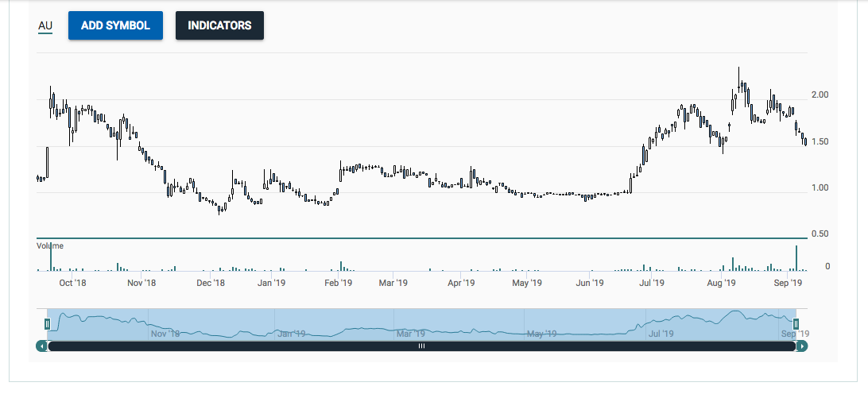Click the navigator left range handle
The width and height of the screenshot is (868, 394).
[x=48, y=324]
